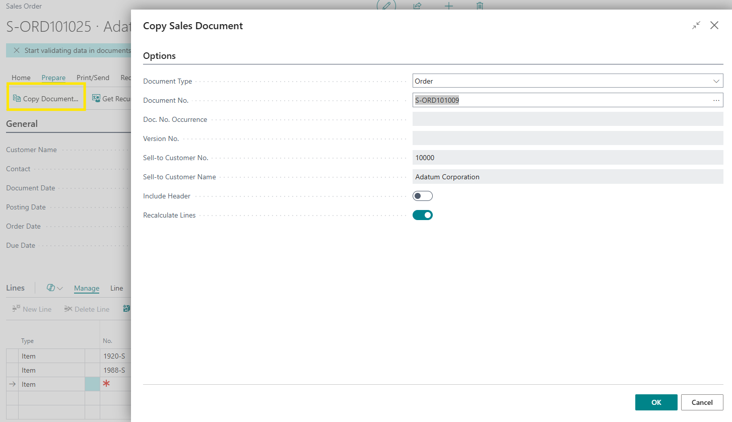Close the Copy Sales Document dialog
This screenshot has width=732, height=422.
coord(714,25)
